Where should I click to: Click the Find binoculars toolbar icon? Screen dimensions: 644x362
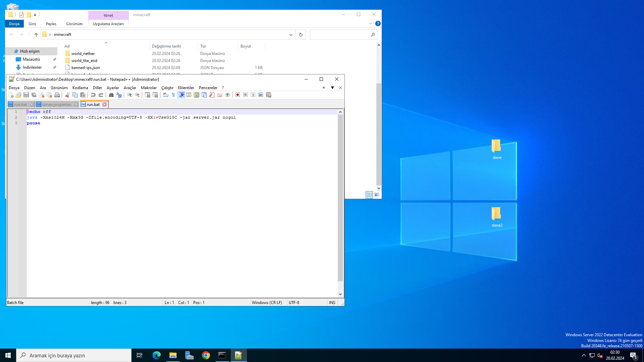pos(111,95)
